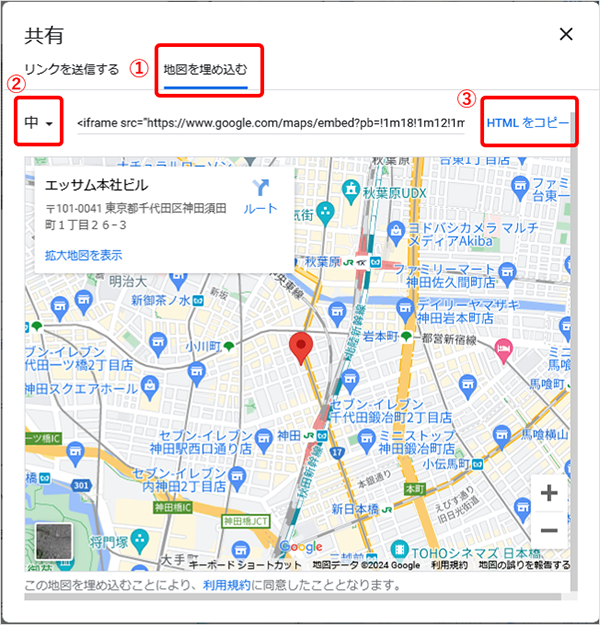
Task: Click セブン-イレブン 内神田2丁目店 store icon
Action: [x=238, y=480]
